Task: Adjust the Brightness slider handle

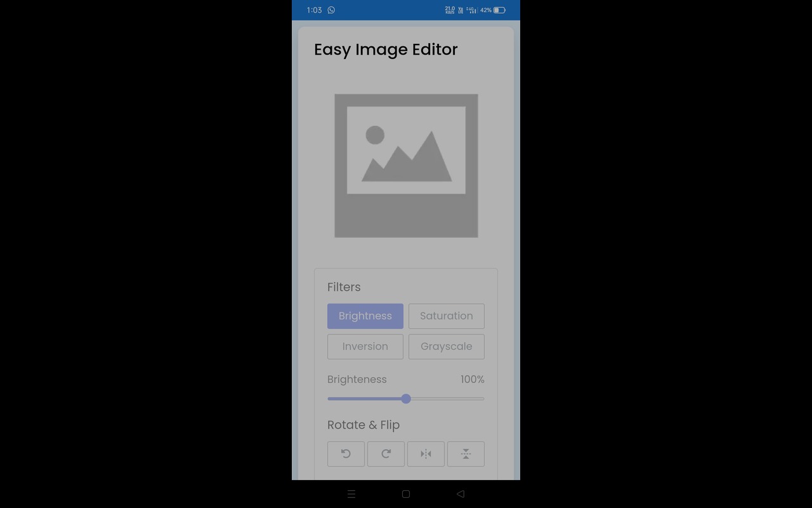Action: pos(406,399)
